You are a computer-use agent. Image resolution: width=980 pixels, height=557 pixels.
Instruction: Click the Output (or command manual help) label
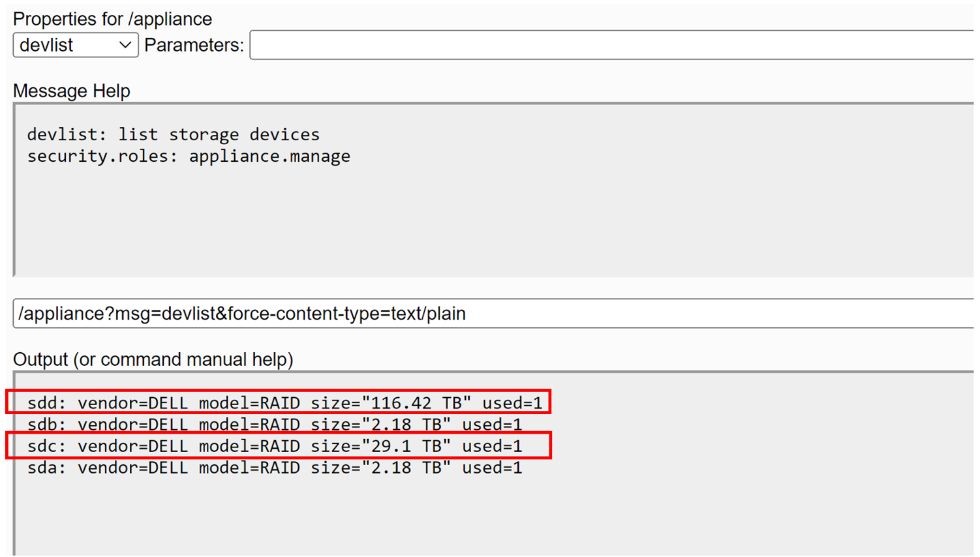click(x=153, y=359)
